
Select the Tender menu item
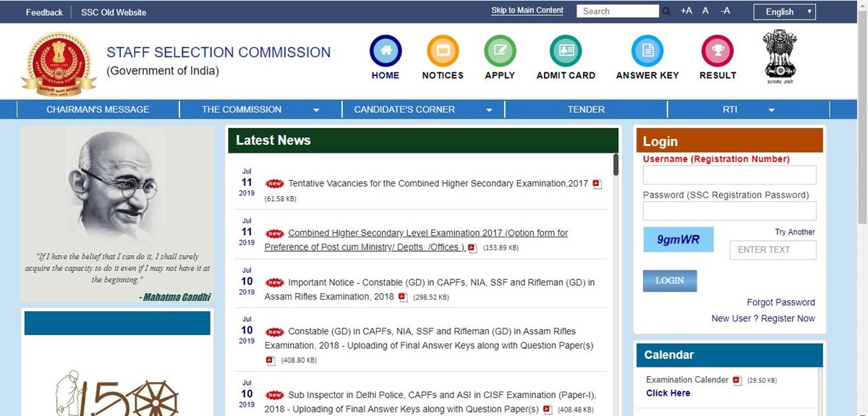(586, 110)
